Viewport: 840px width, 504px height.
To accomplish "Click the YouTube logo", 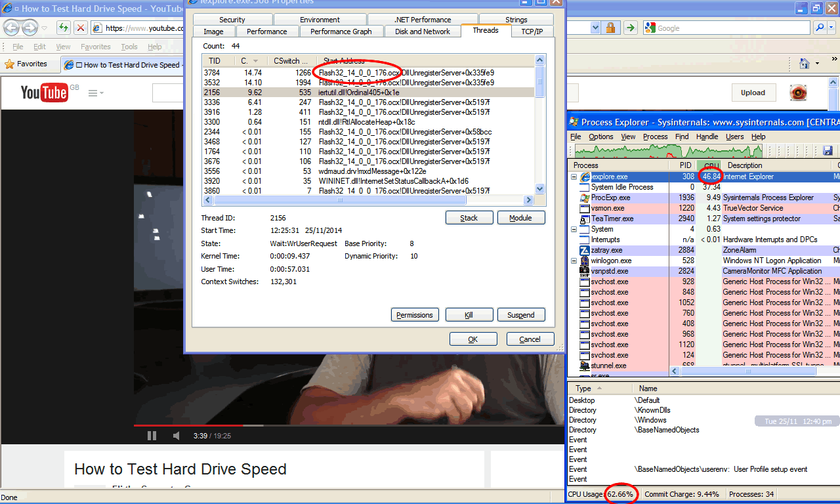I will click(x=44, y=93).
